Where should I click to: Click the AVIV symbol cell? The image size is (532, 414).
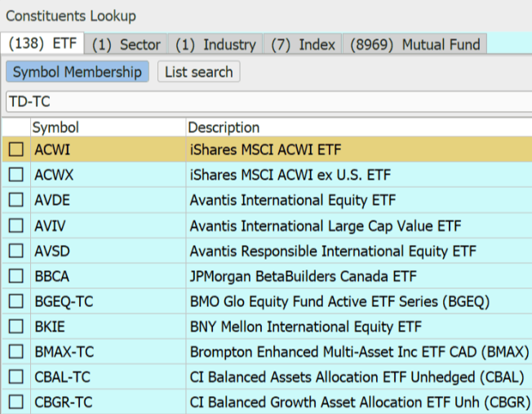[x=108, y=225]
